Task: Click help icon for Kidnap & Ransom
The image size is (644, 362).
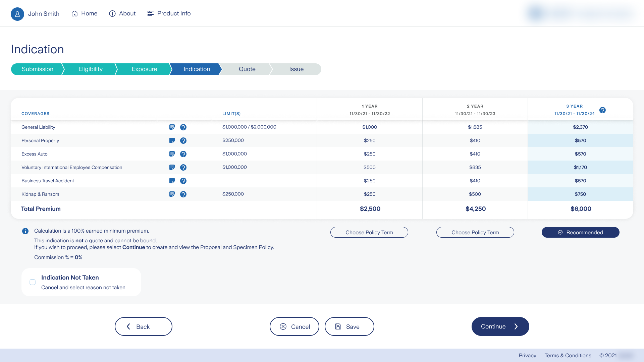Action: pos(183,194)
